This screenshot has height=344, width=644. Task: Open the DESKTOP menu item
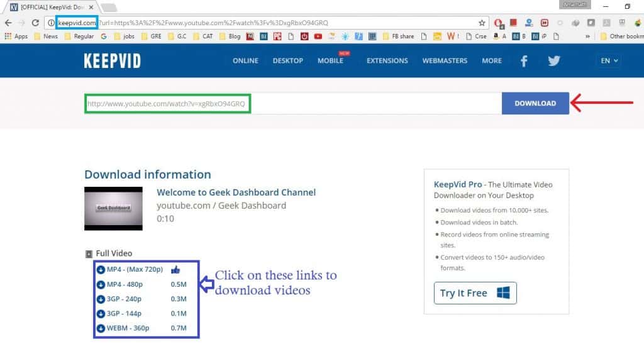[288, 61]
